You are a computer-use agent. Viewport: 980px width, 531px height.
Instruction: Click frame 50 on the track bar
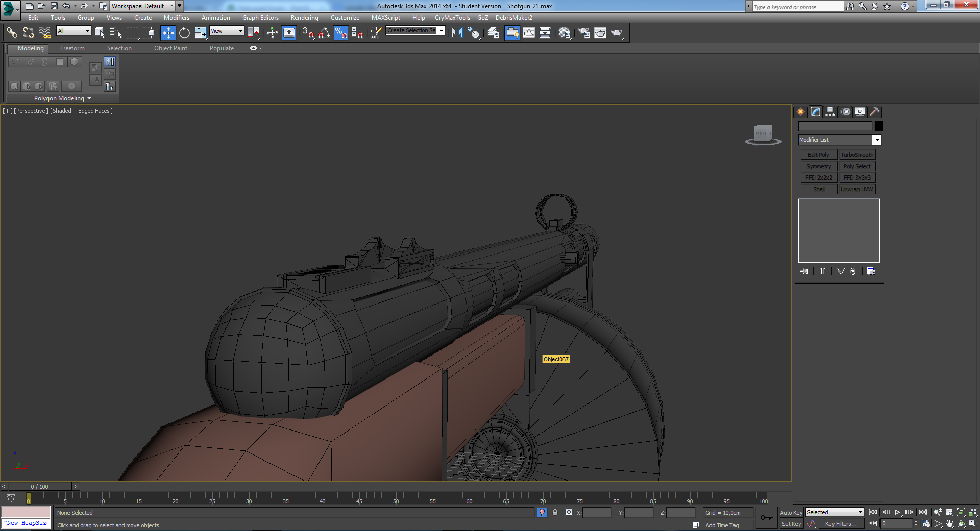(x=396, y=498)
